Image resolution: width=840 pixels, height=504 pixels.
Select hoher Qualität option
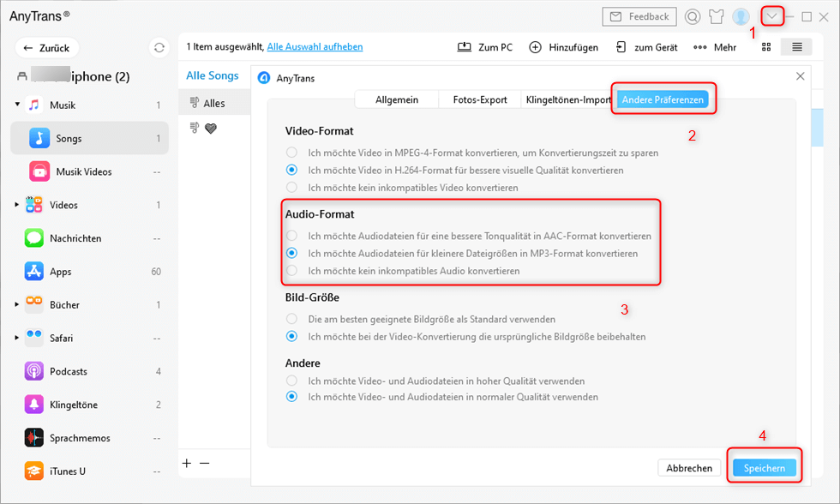(x=291, y=381)
